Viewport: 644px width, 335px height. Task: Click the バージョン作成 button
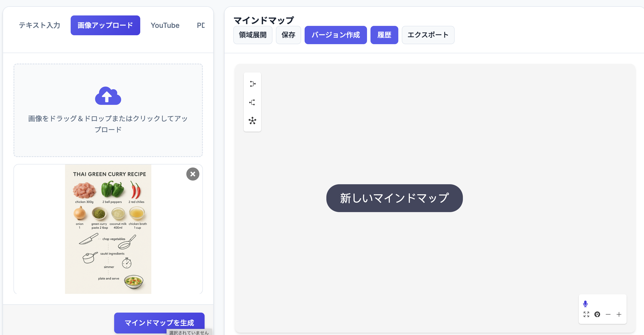click(335, 35)
